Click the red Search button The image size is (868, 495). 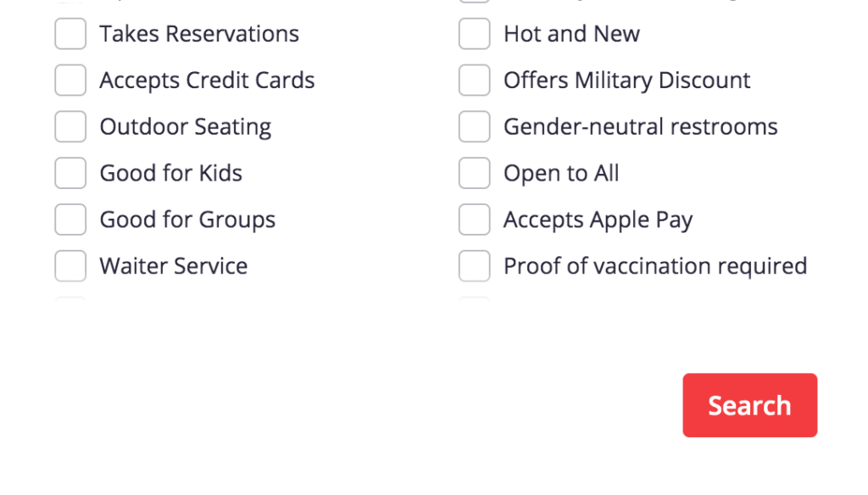pos(749,405)
